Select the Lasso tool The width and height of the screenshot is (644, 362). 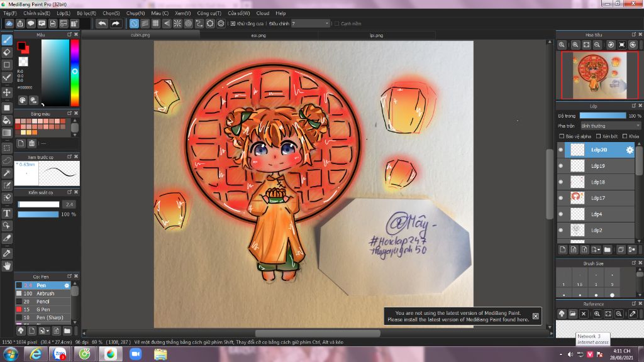coord(7,160)
